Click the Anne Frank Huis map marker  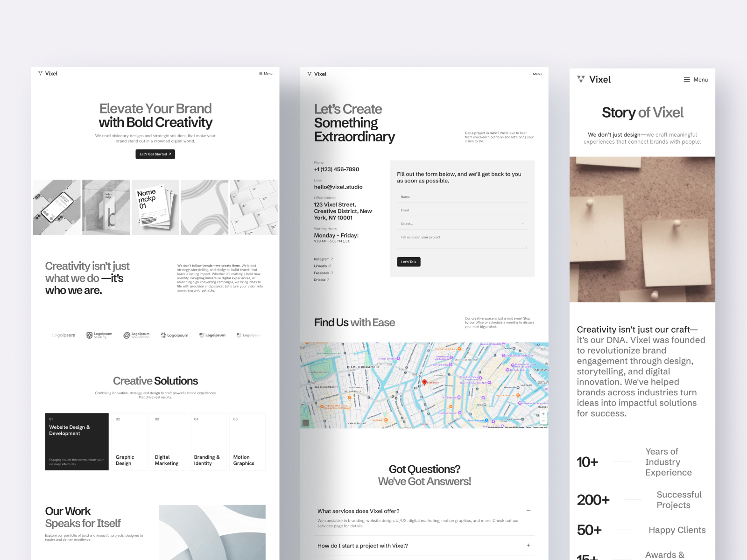(x=450, y=365)
